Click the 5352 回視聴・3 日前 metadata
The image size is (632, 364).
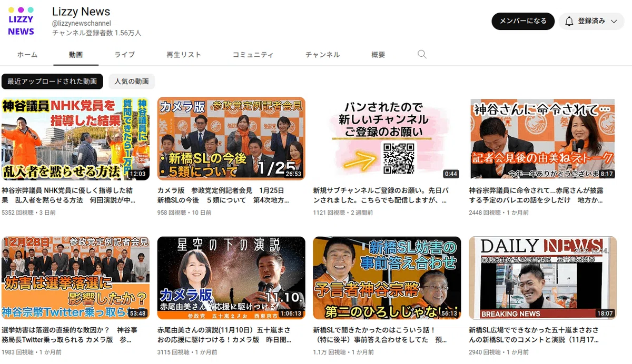tap(28, 213)
